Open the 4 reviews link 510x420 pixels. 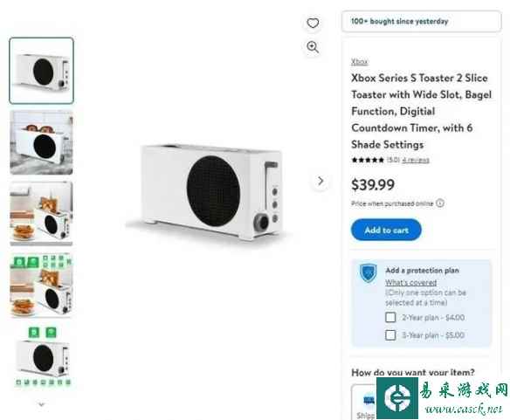416,160
